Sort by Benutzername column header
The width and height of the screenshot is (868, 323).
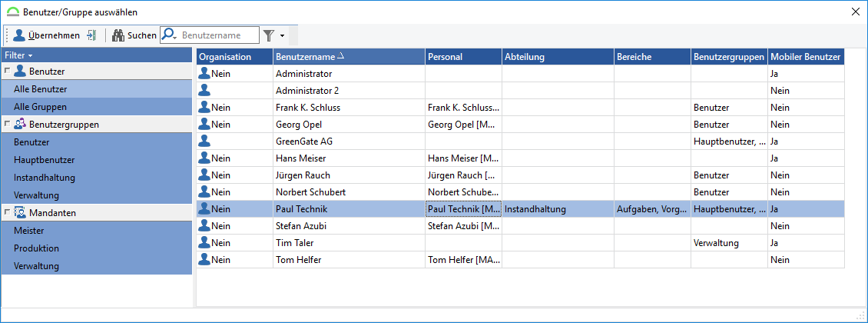tap(350, 56)
